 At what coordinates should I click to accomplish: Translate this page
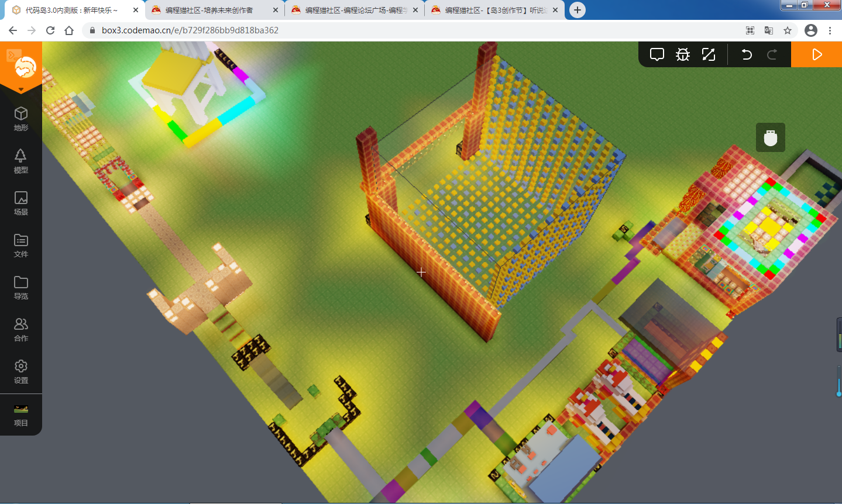pyautogui.click(x=769, y=30)
